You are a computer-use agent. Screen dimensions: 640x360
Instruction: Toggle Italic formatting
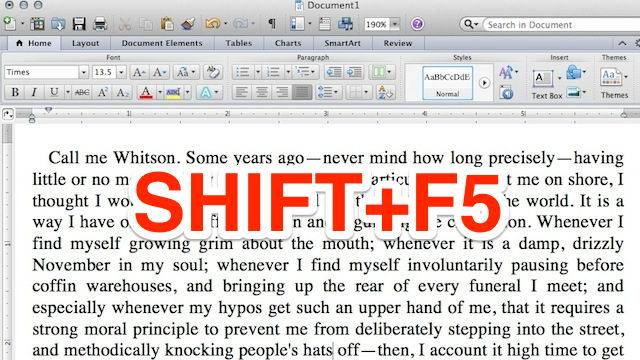click(x=34, y=93)
